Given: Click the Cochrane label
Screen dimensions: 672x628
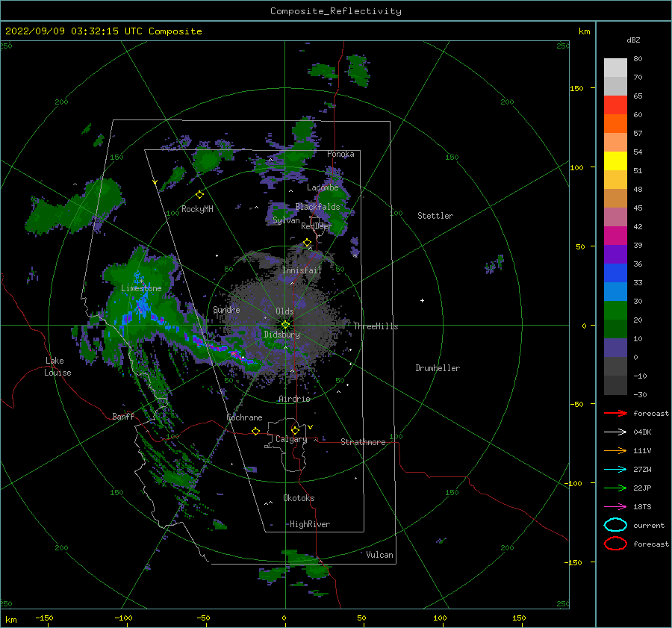Looking at the screenshot, I should (244, 417).
